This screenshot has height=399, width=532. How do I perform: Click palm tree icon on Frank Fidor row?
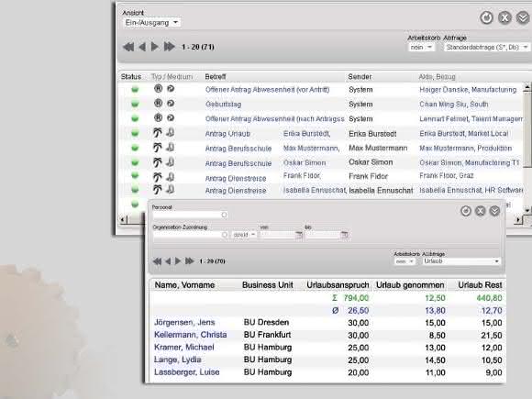coord(157,177)
